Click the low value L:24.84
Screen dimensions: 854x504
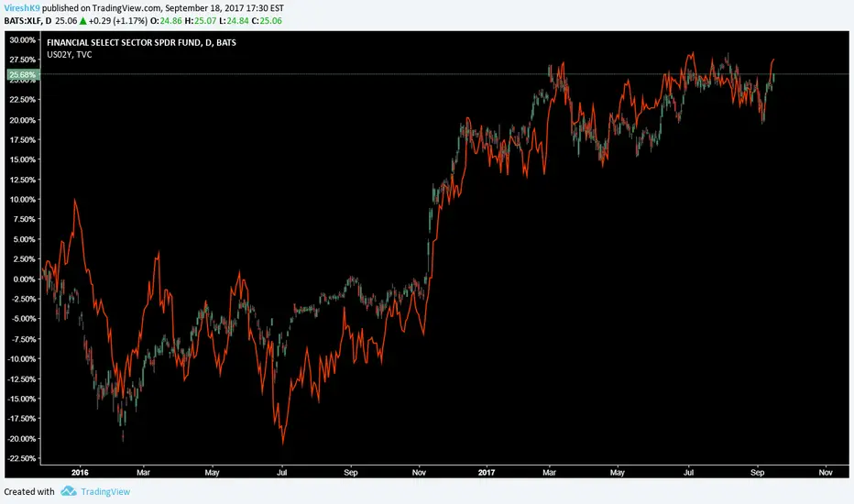tap(234, 21)
